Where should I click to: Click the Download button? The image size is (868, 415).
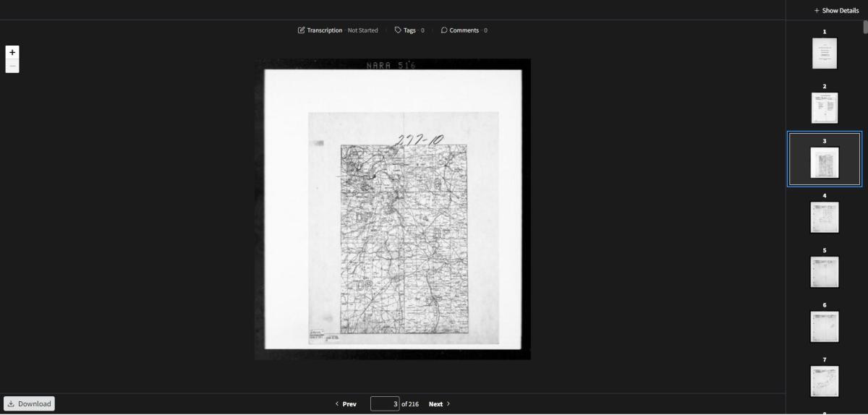tap(29, 403)
